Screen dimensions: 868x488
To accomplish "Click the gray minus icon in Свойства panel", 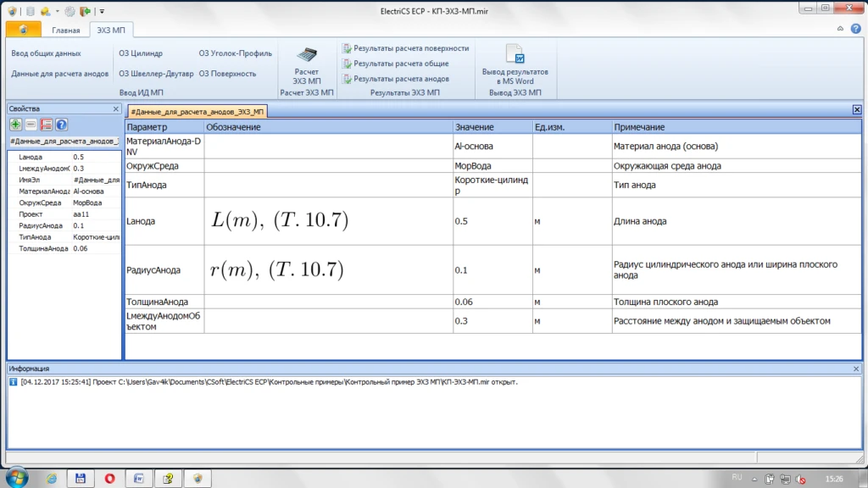I will coord(31,125).
